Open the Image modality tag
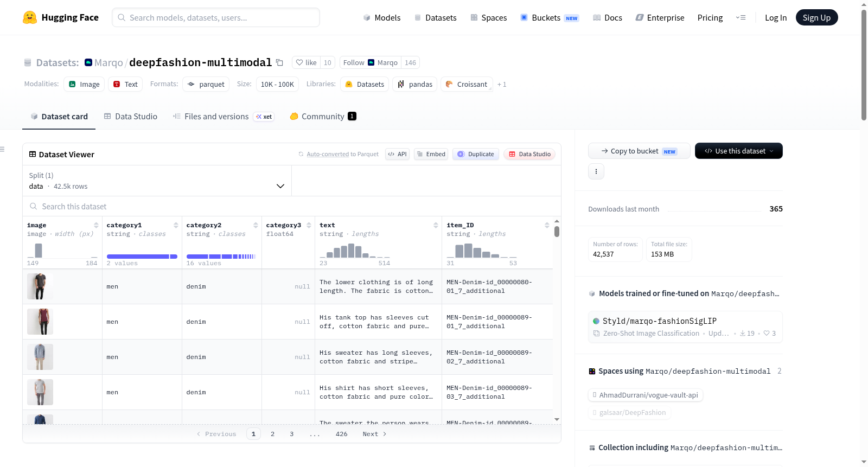The height and width of the screenshot is (467, 868). point(84,84)
